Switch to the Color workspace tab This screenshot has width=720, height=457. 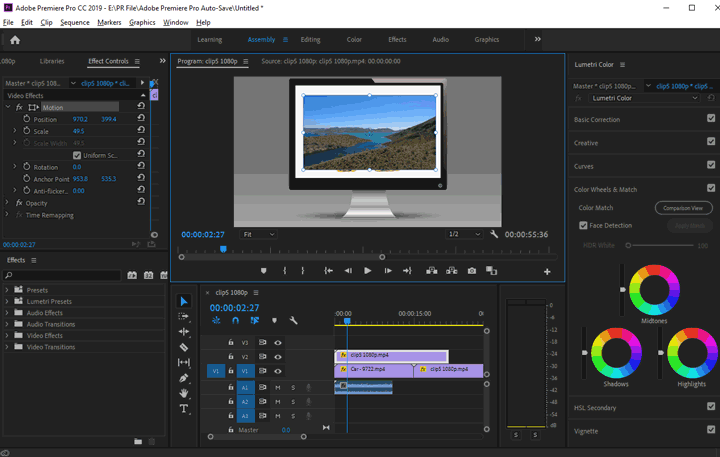pyautogui.click(x=354, y=40)
